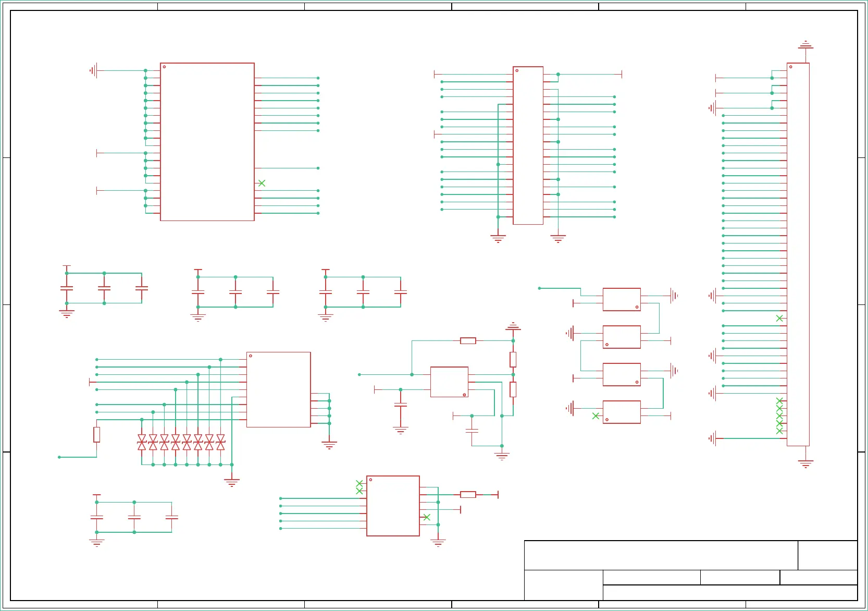The width and height of the screenshot is (868, 611).
Task: Click the no-connect X on the top-left IC
Action: pyautogui.click(x=262, y=183)
